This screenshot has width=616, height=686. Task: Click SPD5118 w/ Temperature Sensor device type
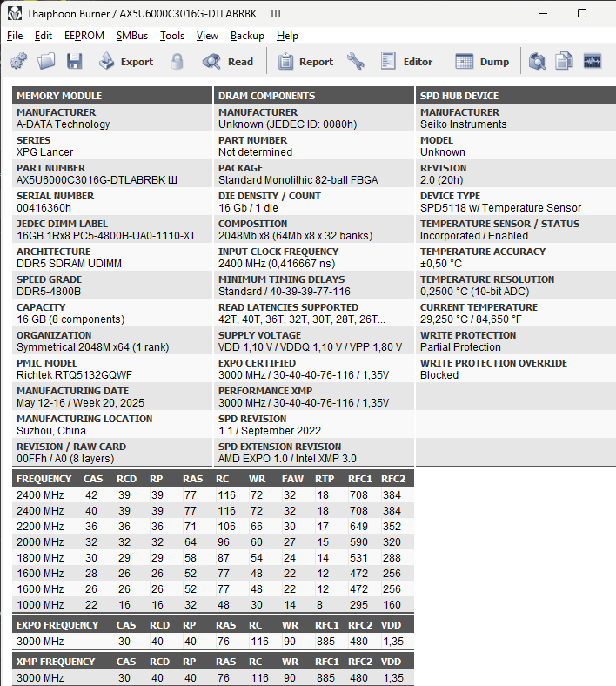[500, 208]
